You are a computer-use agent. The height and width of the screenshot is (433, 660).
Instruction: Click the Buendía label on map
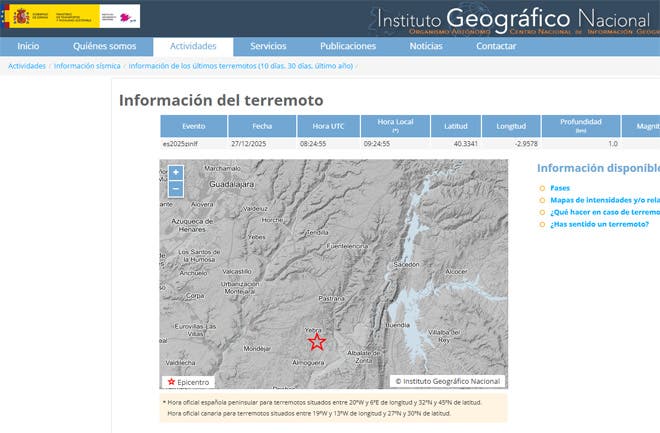point(397,325)
